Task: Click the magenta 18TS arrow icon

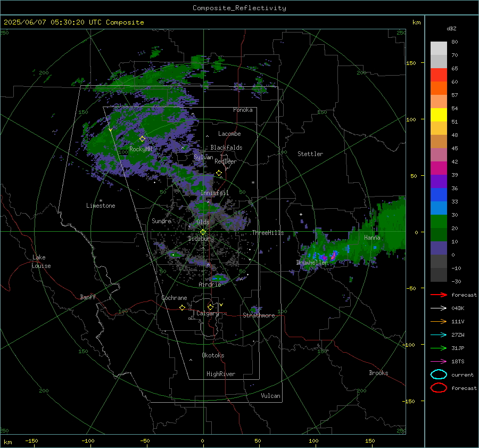Action: (439, 362)
